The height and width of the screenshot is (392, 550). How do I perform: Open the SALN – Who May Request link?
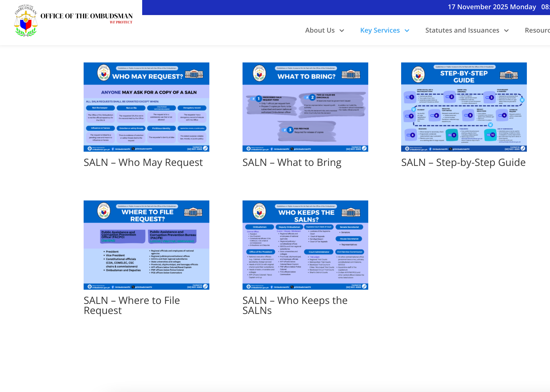[x=143, y=163]
